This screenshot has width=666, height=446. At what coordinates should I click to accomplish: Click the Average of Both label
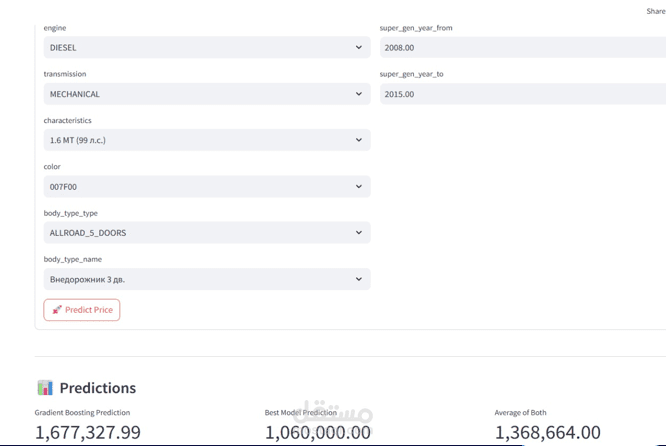coord(520,412)
